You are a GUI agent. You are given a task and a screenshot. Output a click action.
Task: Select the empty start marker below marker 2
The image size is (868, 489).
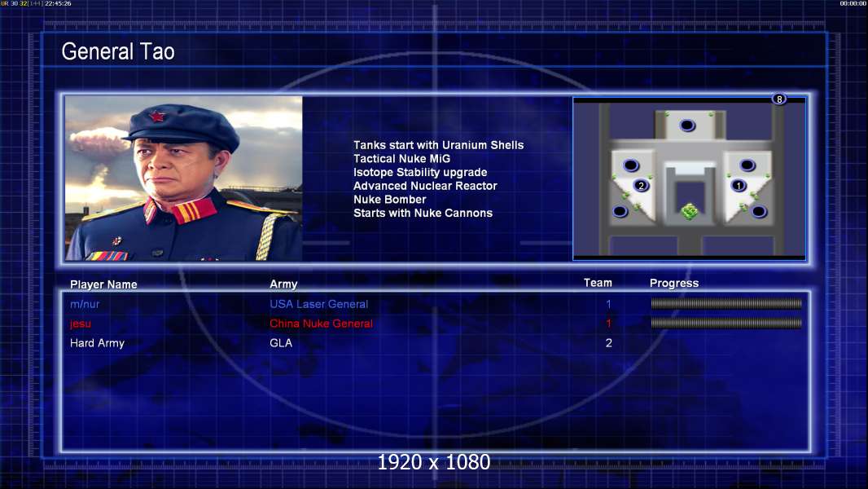tap(620, 211)
